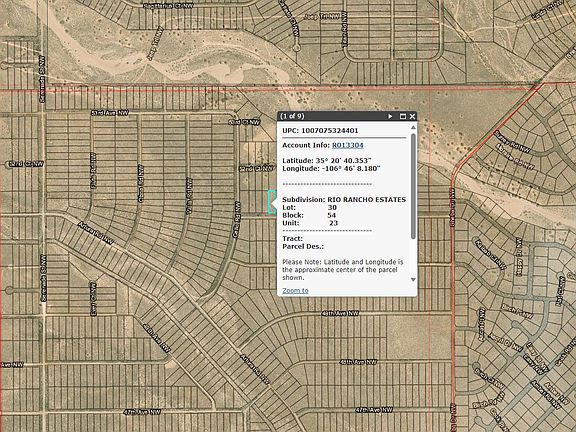
Task: Click the RIO RANCHO ESTATES subdivision text
Action: [367, 199]
